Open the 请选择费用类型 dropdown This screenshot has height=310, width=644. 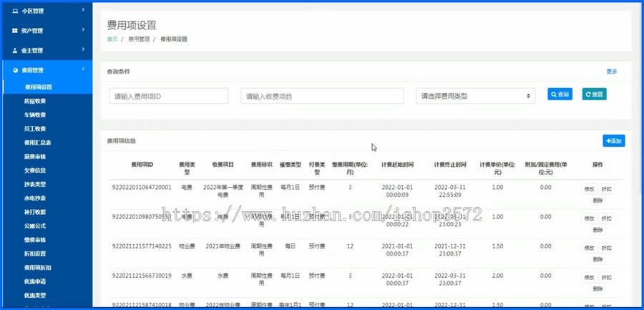click(476, 96)
